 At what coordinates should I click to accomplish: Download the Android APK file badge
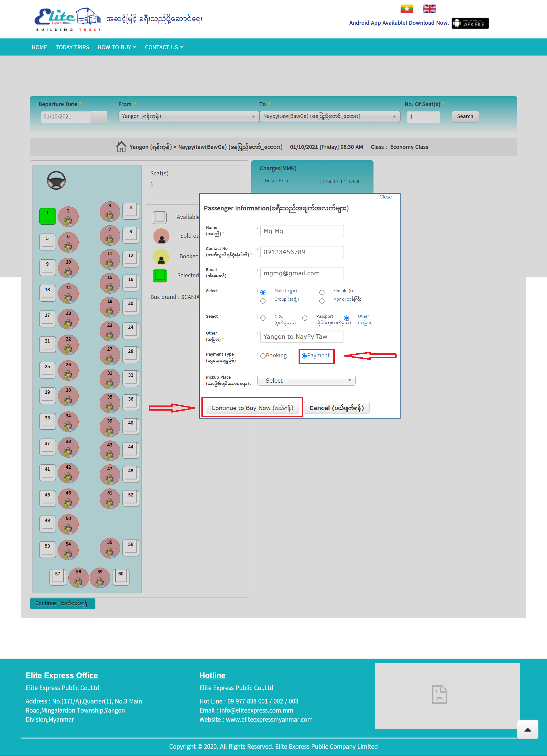click(470, 23)
